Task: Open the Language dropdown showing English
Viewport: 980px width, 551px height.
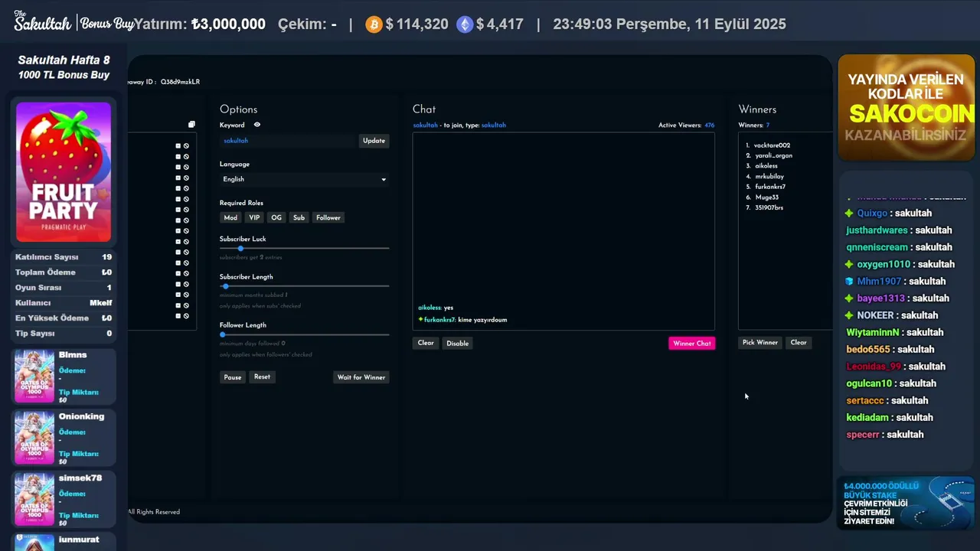Action: coord(304,179)
